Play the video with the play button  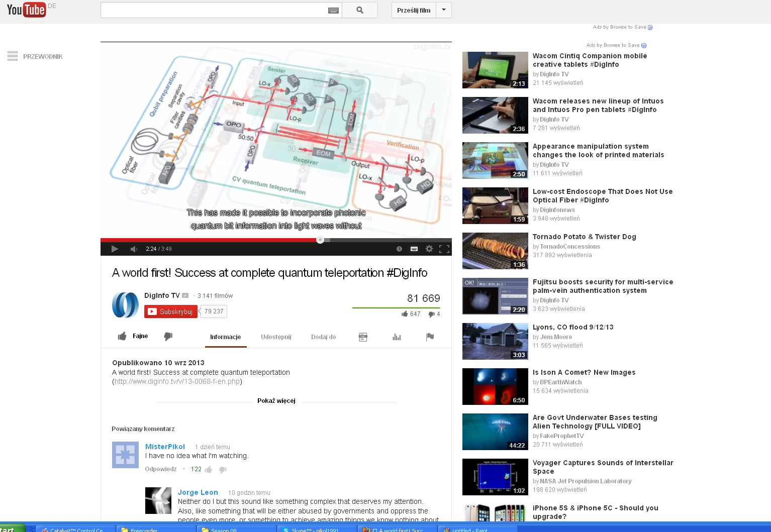(x=115, y=249)
